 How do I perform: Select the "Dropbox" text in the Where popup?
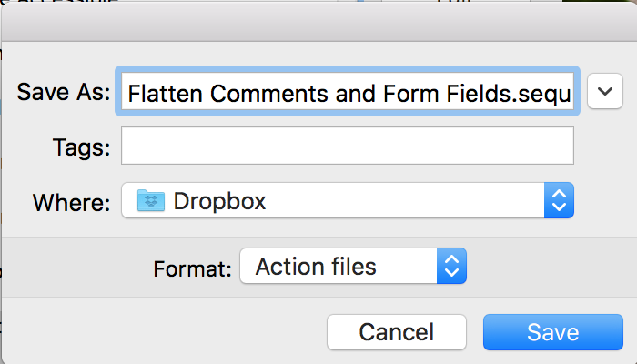pyautogui.click(x=219, y=200)
